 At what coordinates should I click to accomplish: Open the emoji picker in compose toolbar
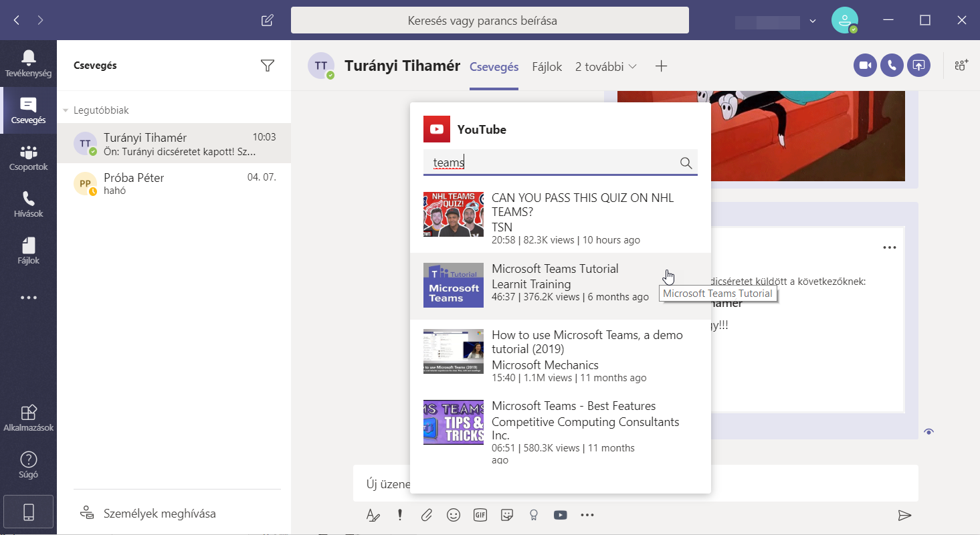pos(454,515)
